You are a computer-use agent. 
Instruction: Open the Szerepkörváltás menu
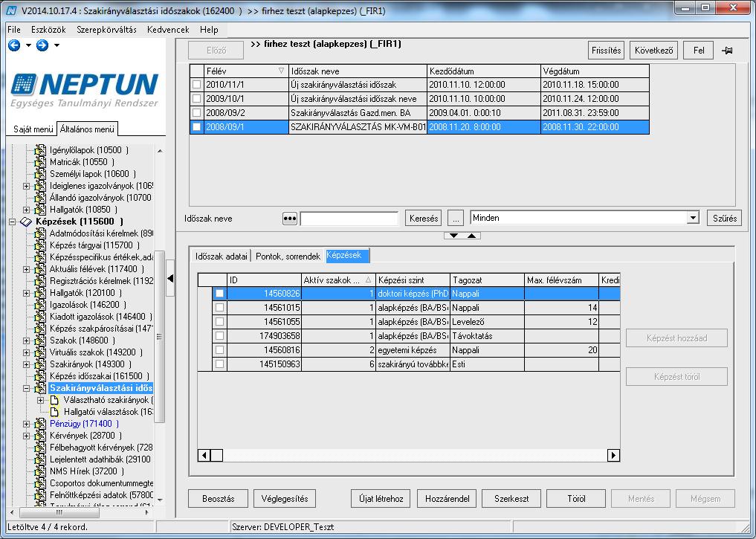(106, 30)
